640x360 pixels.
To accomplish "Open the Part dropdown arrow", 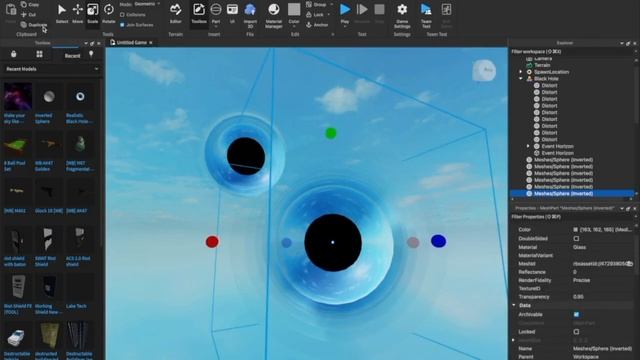I will coord(216,27).
